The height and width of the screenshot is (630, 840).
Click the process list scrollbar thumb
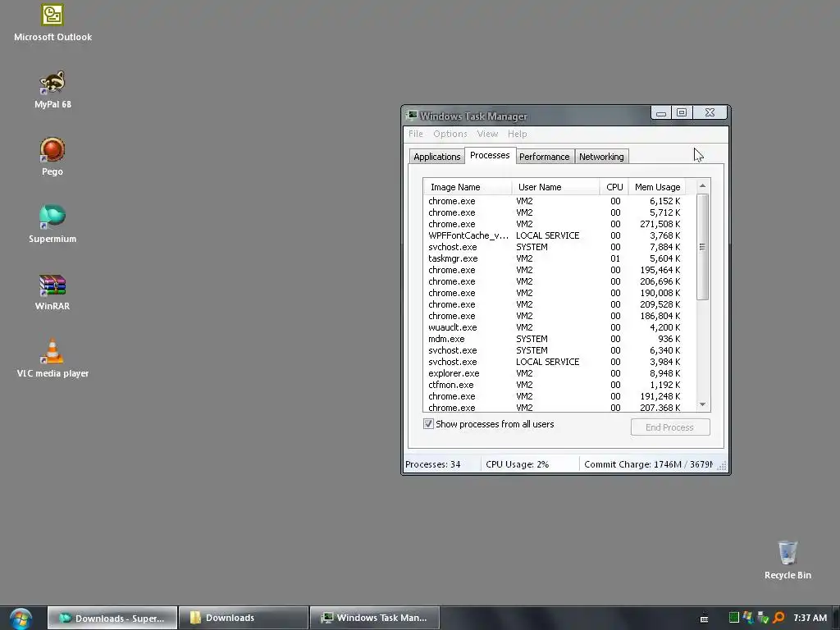(x=703, y=246)
